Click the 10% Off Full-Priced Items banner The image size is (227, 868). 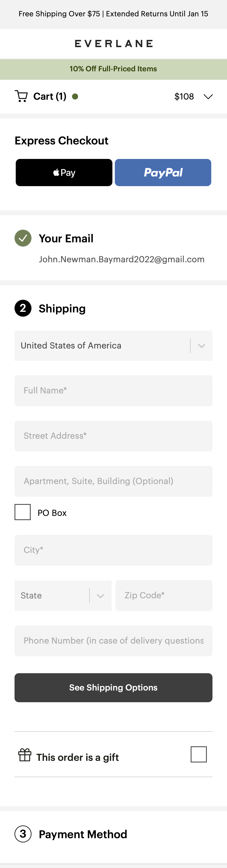coord(113,68)
